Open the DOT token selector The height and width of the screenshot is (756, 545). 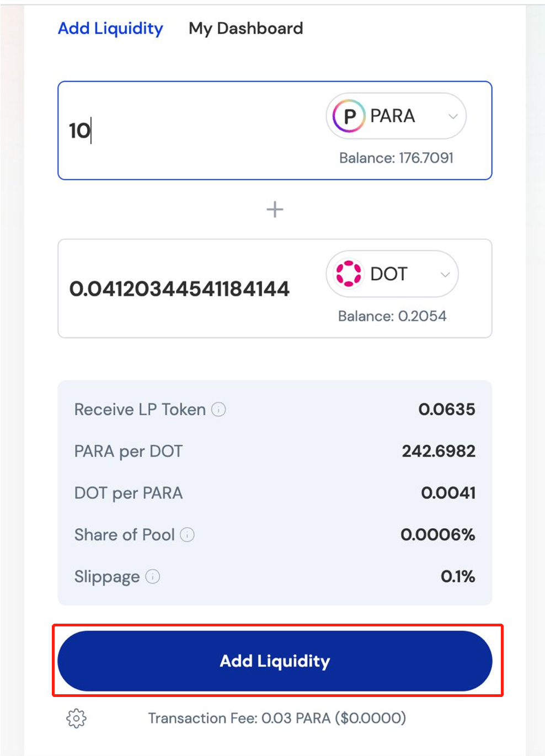(392, 274)
